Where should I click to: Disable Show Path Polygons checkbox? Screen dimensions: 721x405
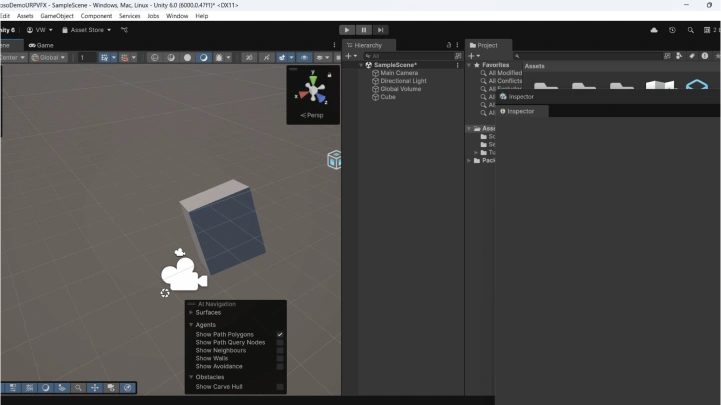(280, 335)
